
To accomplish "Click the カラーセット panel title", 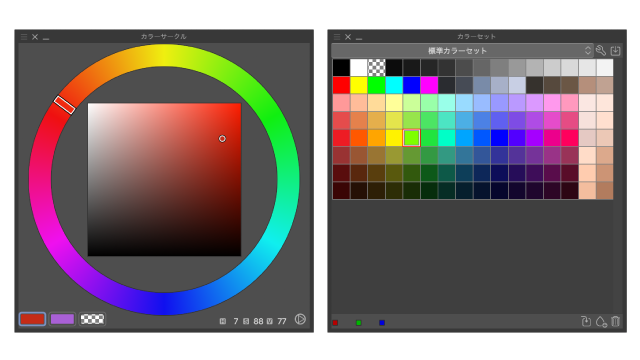I will coord(476,36).
